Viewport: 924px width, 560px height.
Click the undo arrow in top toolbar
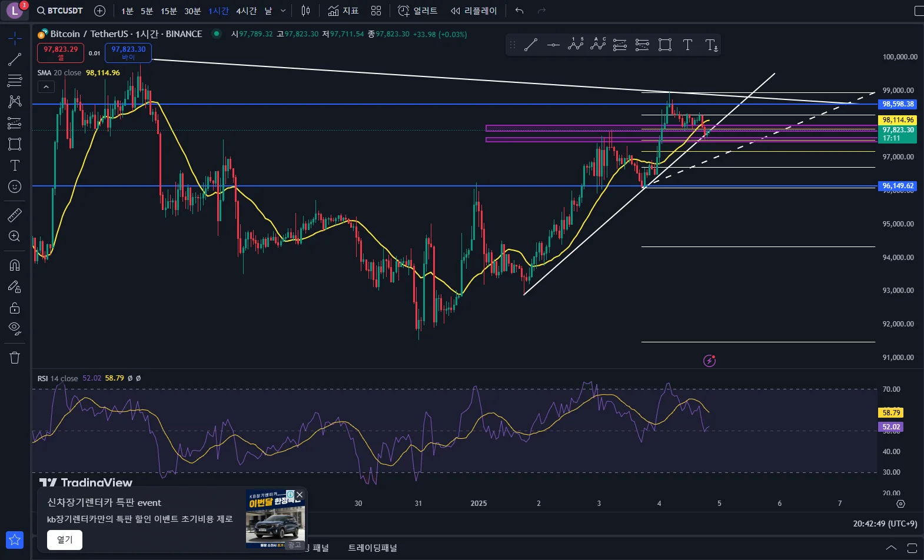pyautogui.click(x=519, y=11)
